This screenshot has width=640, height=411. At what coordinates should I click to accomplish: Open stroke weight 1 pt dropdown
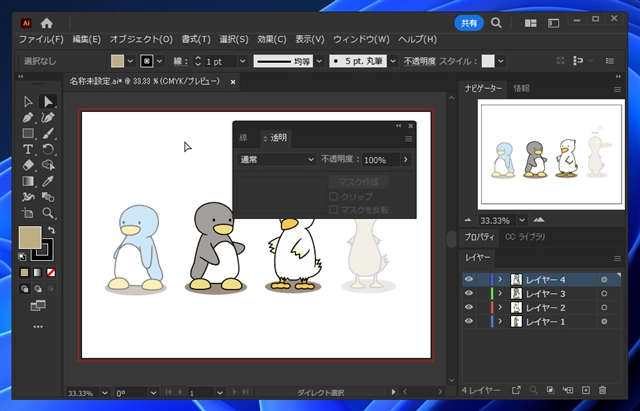[x=242, y=61]
